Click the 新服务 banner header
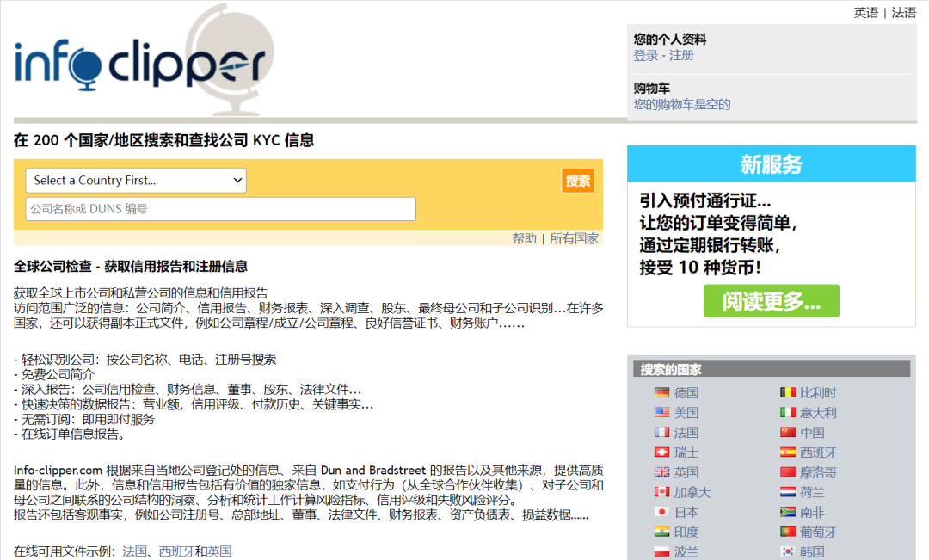The height and width of the screenshot is (560, 929). (772, 163)
